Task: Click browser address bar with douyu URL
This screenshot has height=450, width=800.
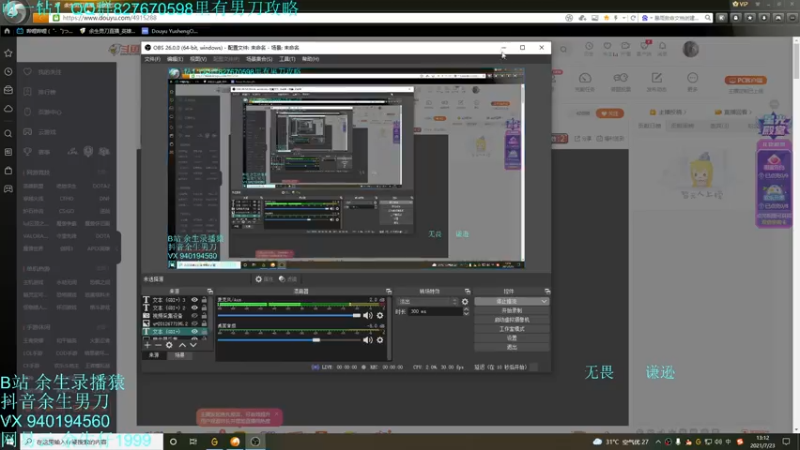Action: [x=306, y=18]
